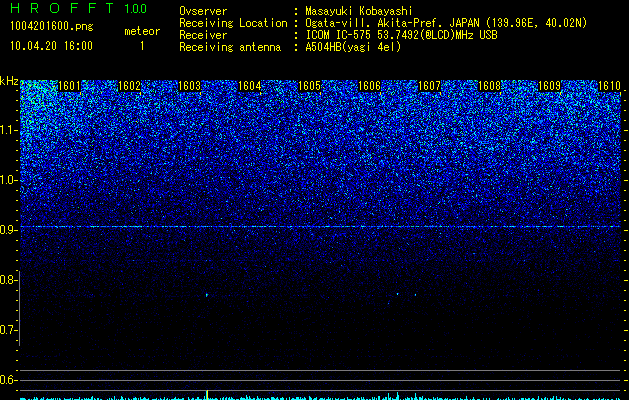Click the 1604 time marker
Viewport: 629px width, 400px height.
[x=250, y=86]
